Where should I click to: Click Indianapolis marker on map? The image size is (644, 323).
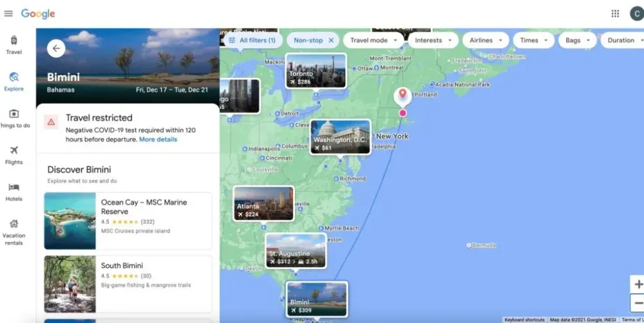pyautogui.click(x=245, y=149)
